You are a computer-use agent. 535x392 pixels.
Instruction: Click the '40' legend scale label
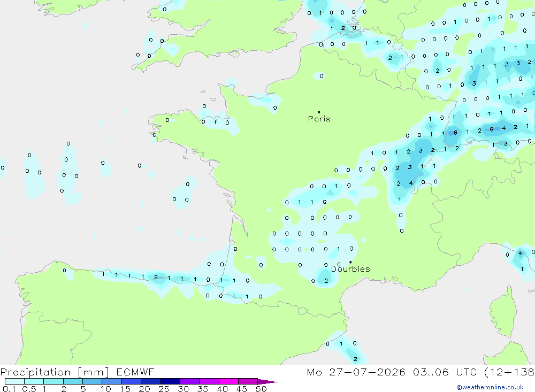[223, 389]
